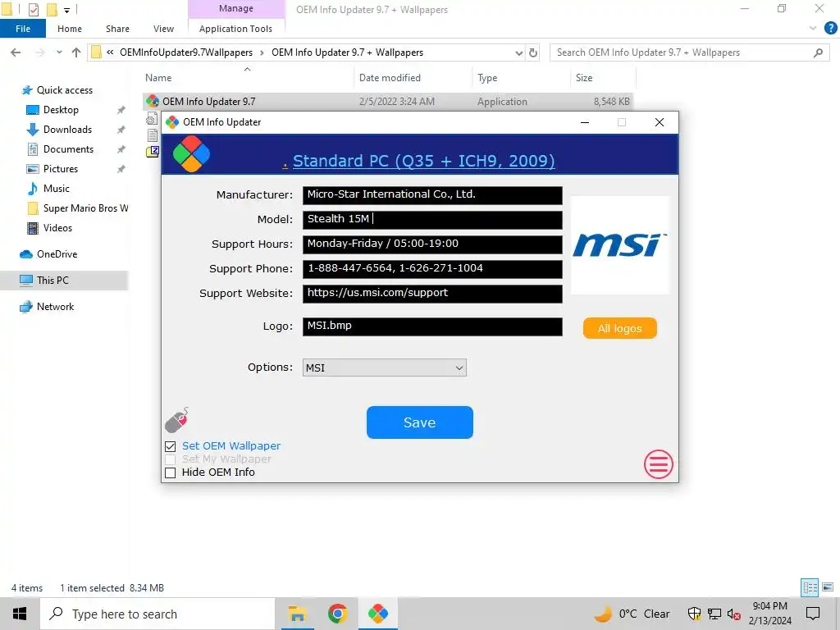Click the OEM Info Updater taskbar icon

377,614
